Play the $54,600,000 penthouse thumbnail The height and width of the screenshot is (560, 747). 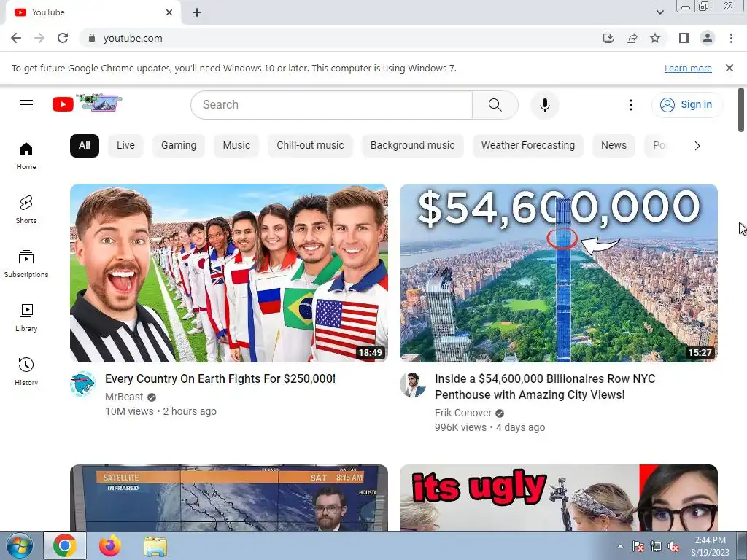[x=558, y=273]
